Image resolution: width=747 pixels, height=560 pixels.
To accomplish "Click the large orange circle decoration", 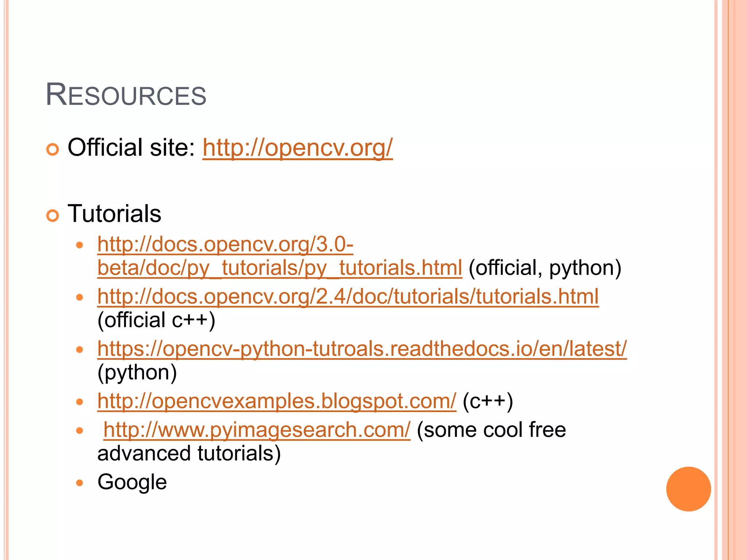I will [x=688, y=489].
